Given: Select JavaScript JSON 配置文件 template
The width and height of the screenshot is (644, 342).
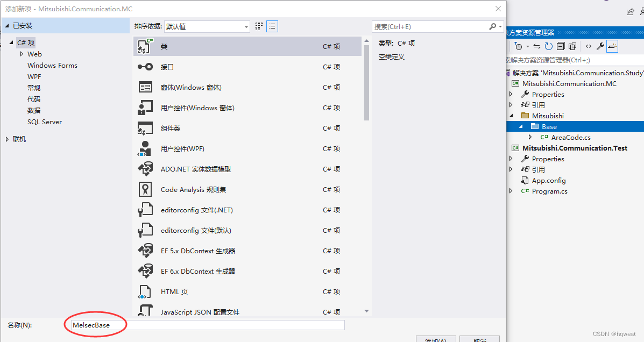Looking at the screenshot, I should click(x=247, y=311).
